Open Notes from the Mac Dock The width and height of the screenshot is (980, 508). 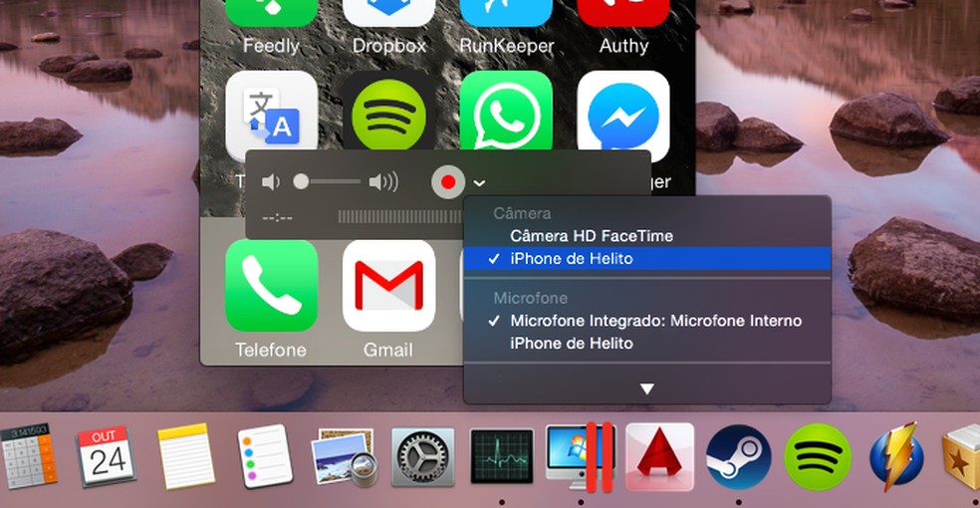[185, 456]
